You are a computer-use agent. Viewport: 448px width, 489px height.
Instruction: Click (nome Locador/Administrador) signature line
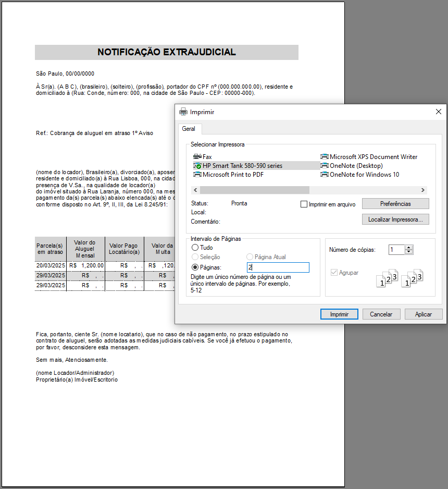(x=75, y=373)
